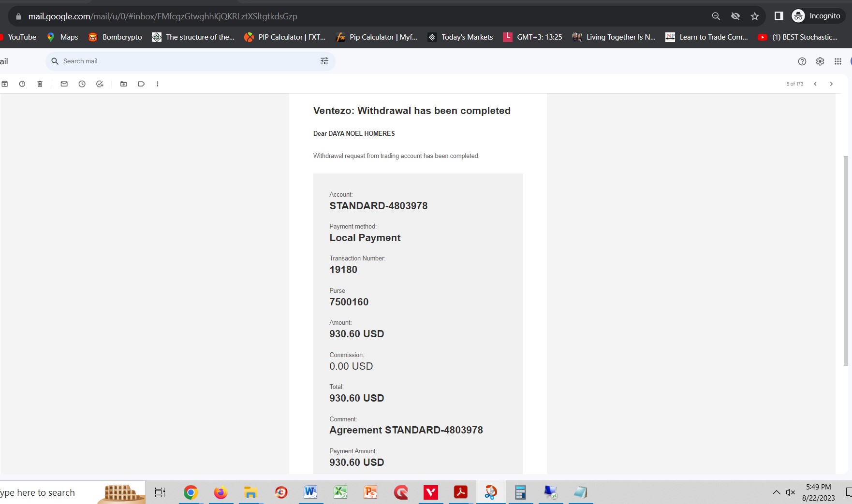This screenshot has height=504, width=852.
Task: Open the YouTube bookmark
Action: click(18, 37)
